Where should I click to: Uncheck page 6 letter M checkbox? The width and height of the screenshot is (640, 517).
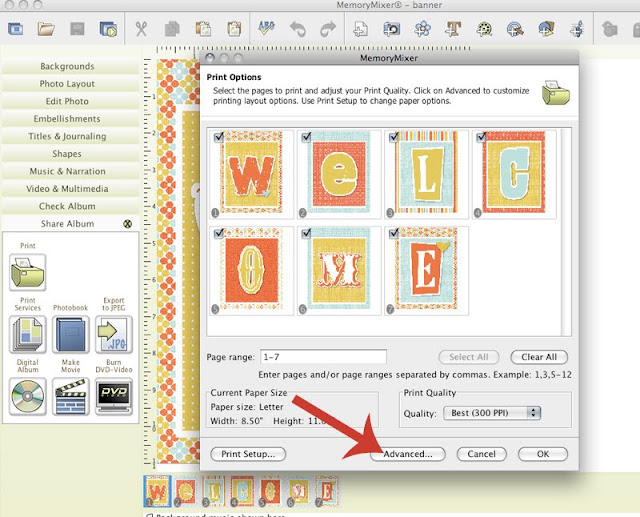click(x=306, y=233)
